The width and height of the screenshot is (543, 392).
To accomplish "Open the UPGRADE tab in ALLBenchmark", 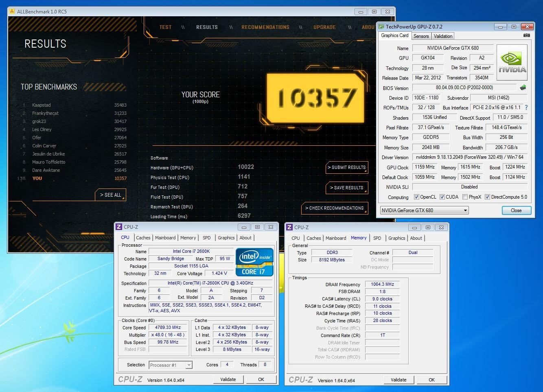I will (x=324, y=27).
